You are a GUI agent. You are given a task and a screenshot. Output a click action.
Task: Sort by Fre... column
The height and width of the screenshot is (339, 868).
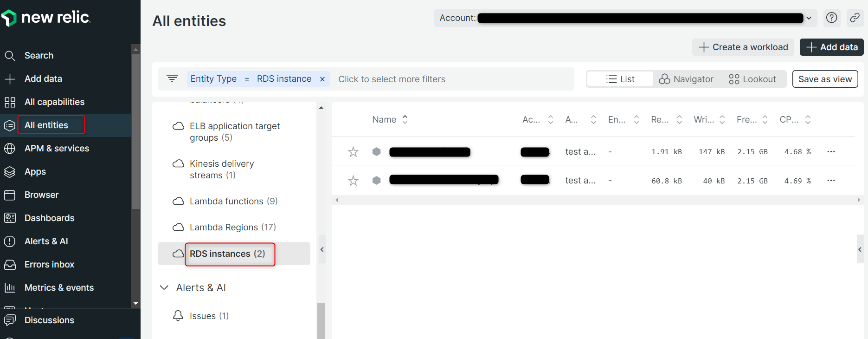[x=752, y=120]
